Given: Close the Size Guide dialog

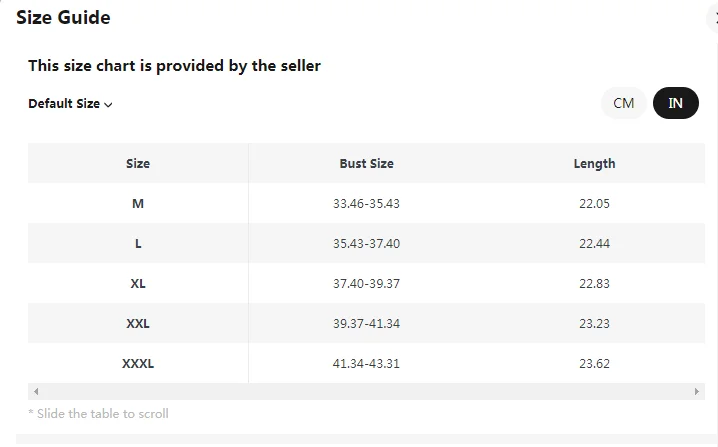Looking at the screenshot, I should point(715,18).
